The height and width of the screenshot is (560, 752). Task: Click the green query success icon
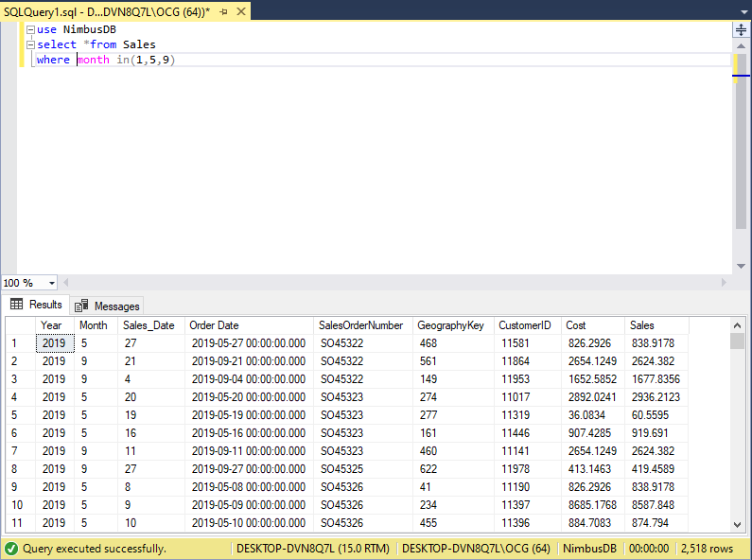click(x=11, y=549)
